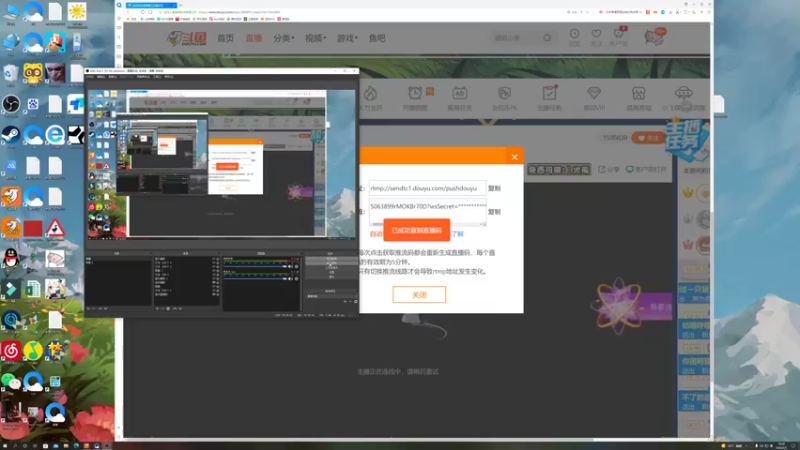Image resolution: width=800 pixels, height=450 pixels.
Task: Click the blue 了解 link
Action: click(457, 234)
